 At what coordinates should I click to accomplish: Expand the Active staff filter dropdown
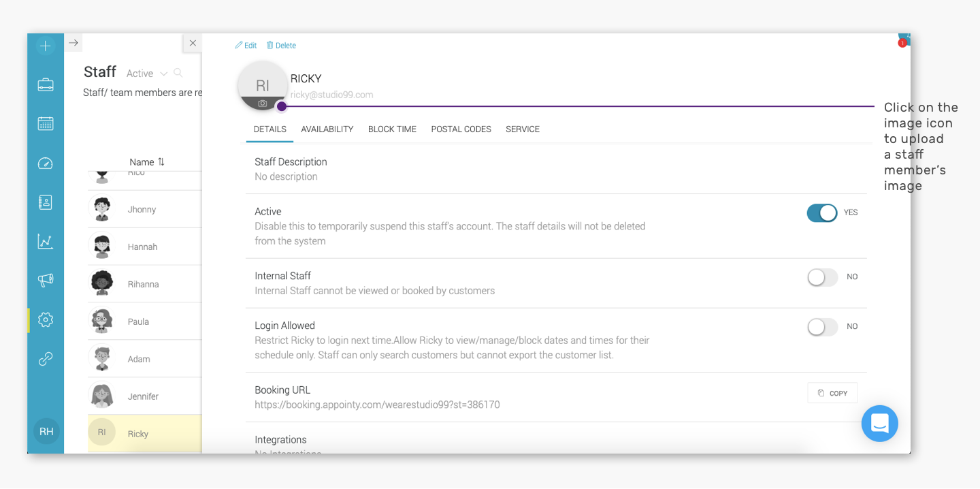pos(147,74)
